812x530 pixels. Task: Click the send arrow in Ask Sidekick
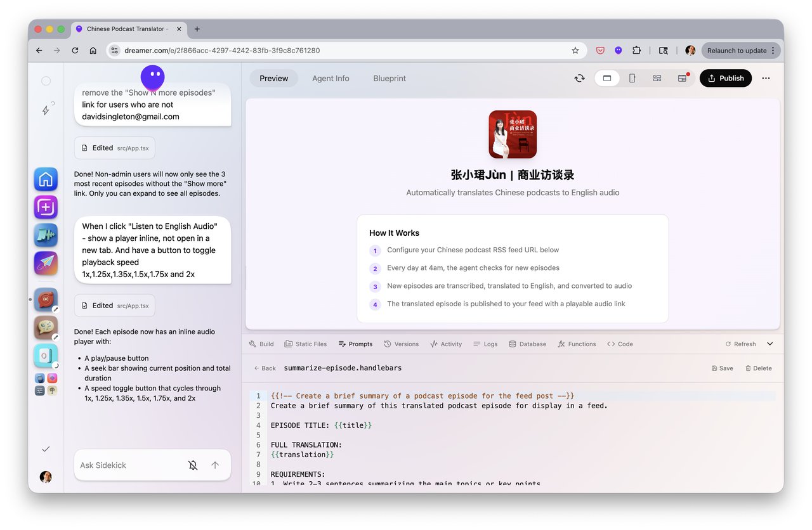pyautogui.click(x=215, y=465)
